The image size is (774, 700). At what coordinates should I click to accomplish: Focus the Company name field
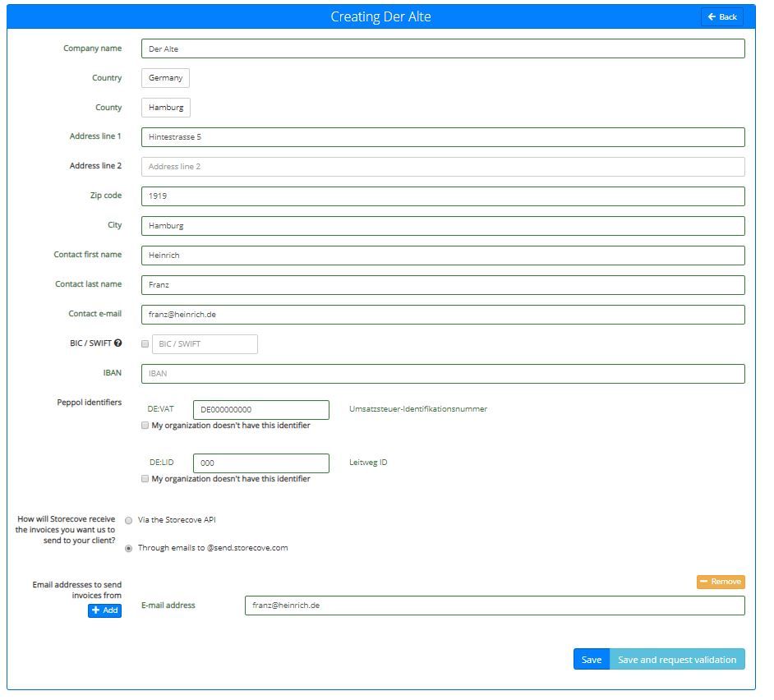pos(443,49)
